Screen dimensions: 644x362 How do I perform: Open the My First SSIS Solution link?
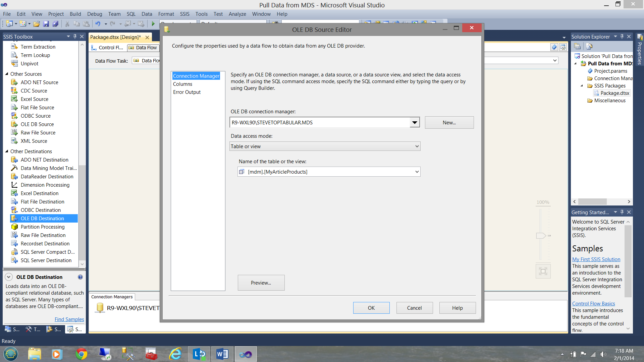[596, 259]
